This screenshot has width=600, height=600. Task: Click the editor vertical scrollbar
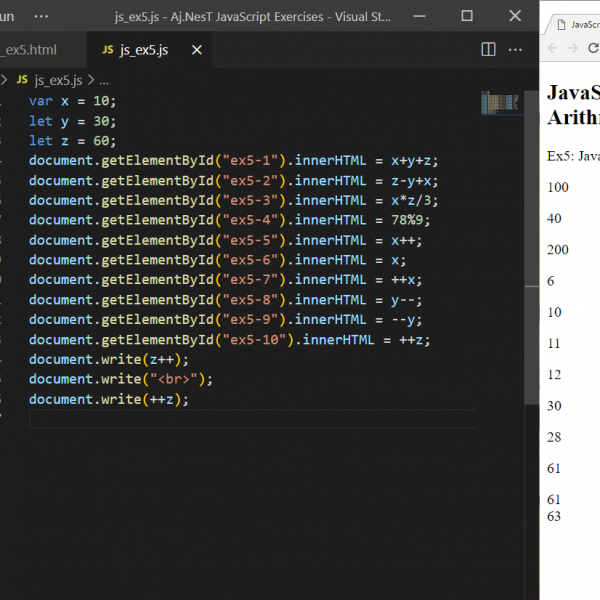tap(533, 250)
